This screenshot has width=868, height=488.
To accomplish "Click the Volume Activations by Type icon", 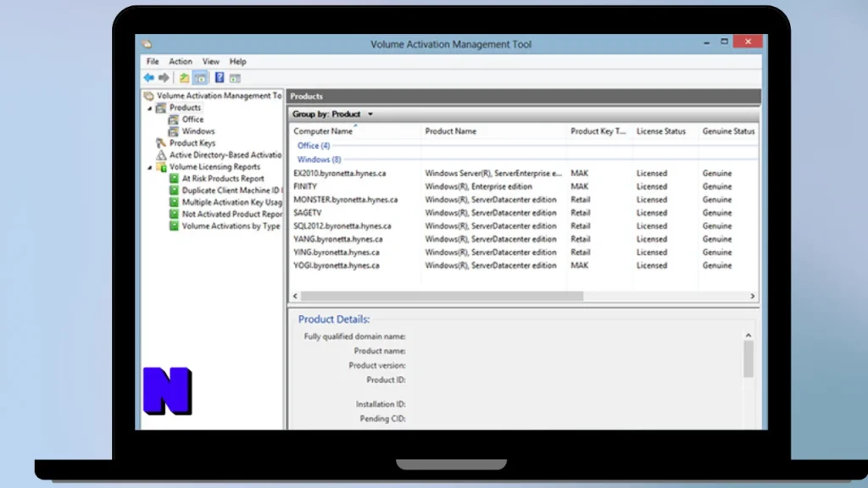I will [x=174, y=225].
